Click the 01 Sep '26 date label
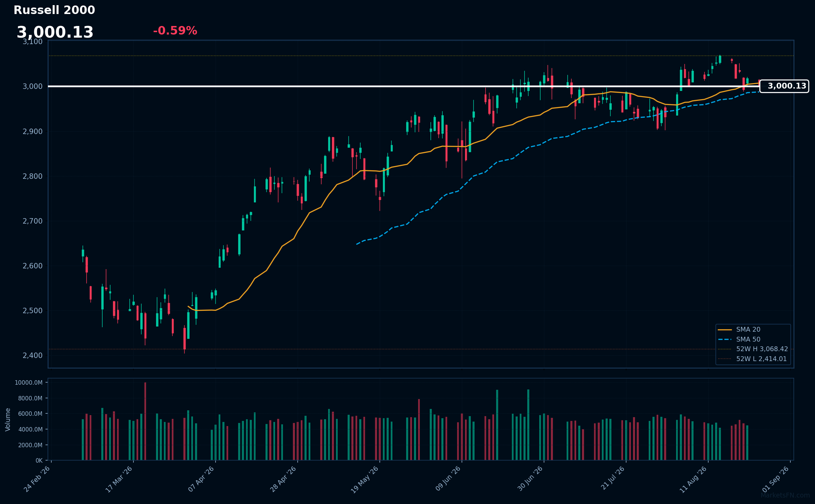Screen dimensions: 815x504 776,479
